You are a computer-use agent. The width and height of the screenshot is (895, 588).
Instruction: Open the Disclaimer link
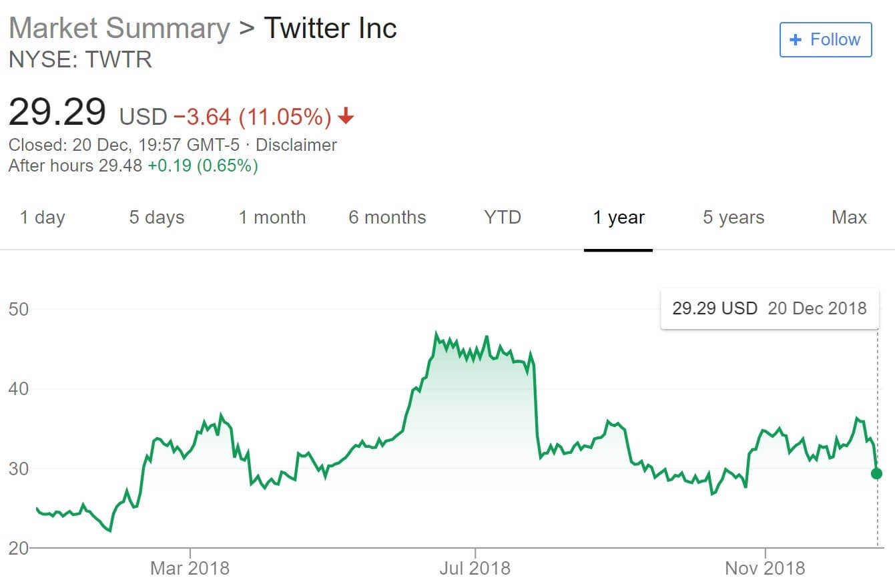pyautogui.click(x=296, y=145)
